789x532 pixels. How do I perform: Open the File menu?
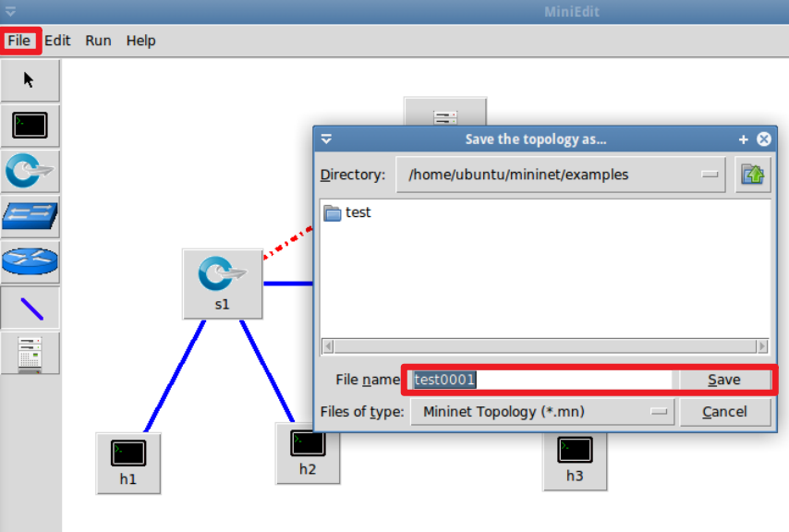(19, 41)
